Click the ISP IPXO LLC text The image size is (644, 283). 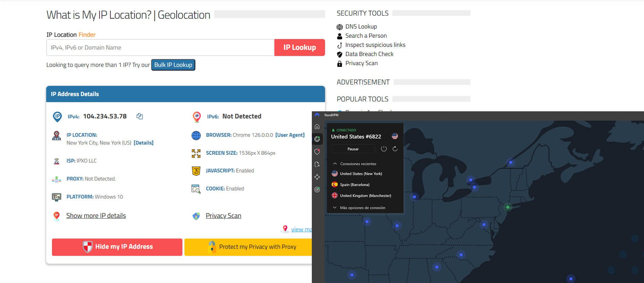tap(82, 161)
